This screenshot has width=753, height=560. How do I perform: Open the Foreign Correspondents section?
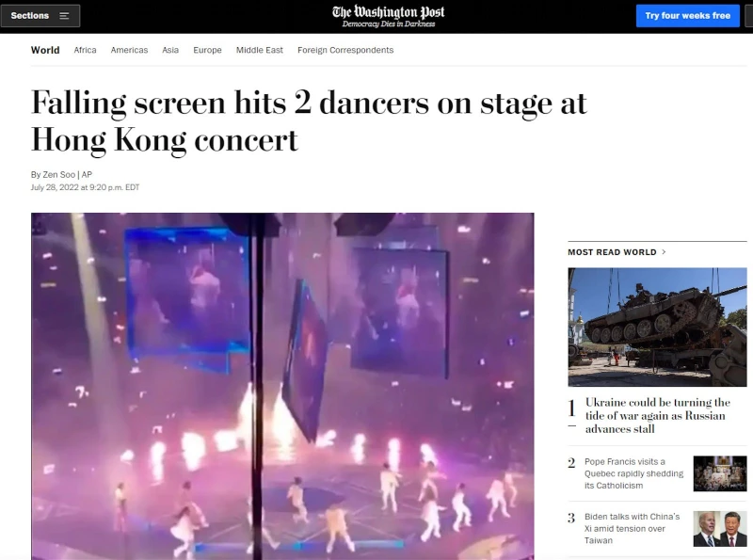coord(344,50)
